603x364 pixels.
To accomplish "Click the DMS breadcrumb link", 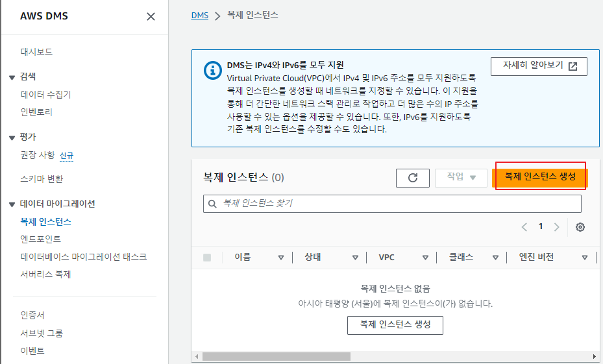I will pos(200,16).
